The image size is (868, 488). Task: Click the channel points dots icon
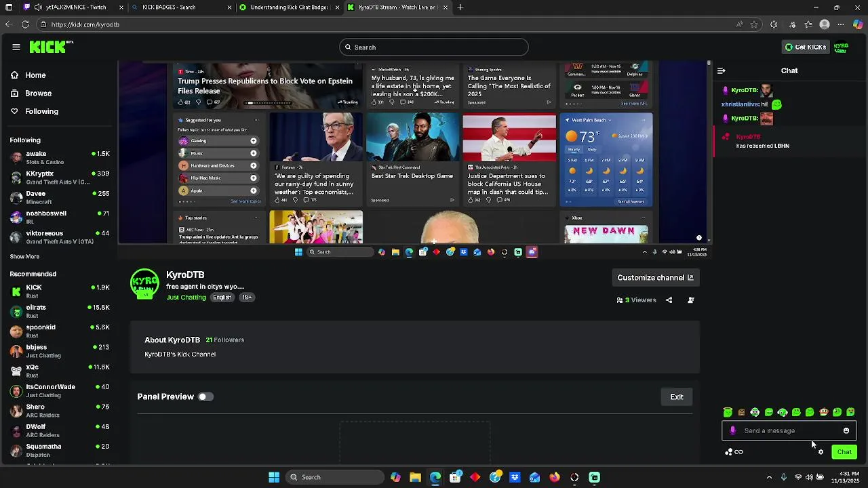coord(728,452)
